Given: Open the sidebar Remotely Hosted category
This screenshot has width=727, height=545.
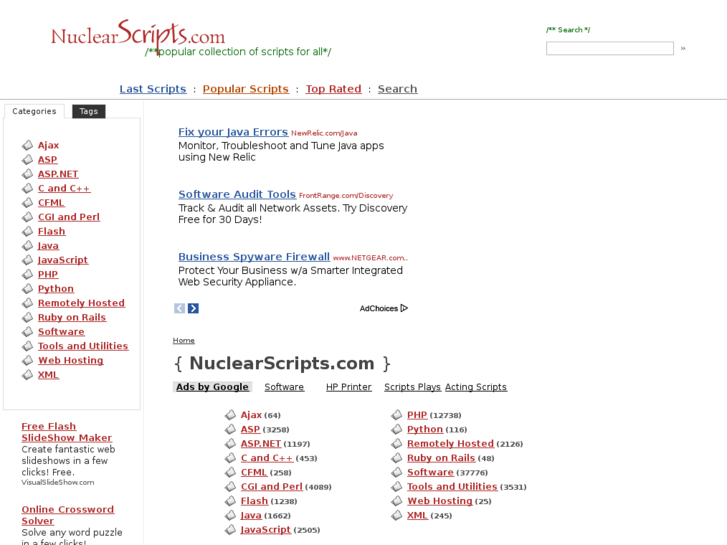Looking at the screenshot, I should click(81, 303).
